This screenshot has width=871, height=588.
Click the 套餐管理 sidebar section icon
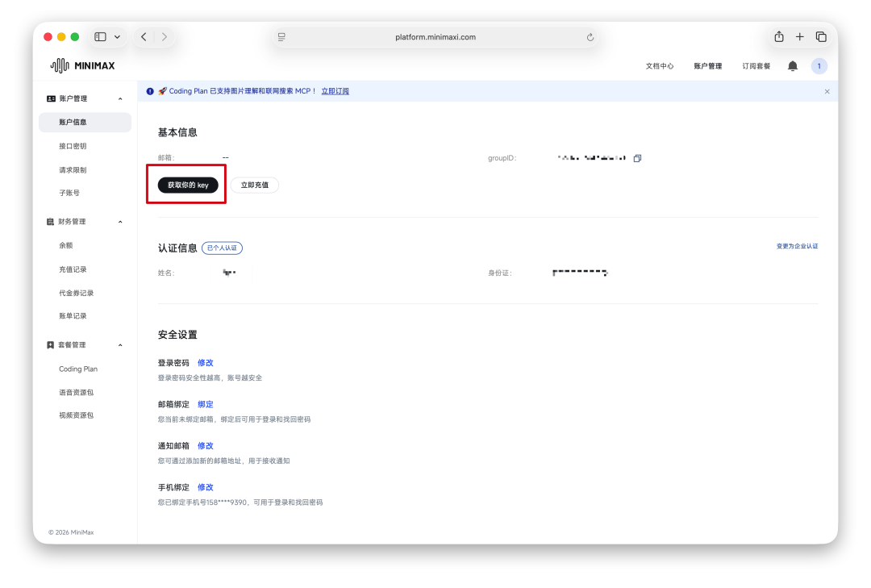pos(50,344)
